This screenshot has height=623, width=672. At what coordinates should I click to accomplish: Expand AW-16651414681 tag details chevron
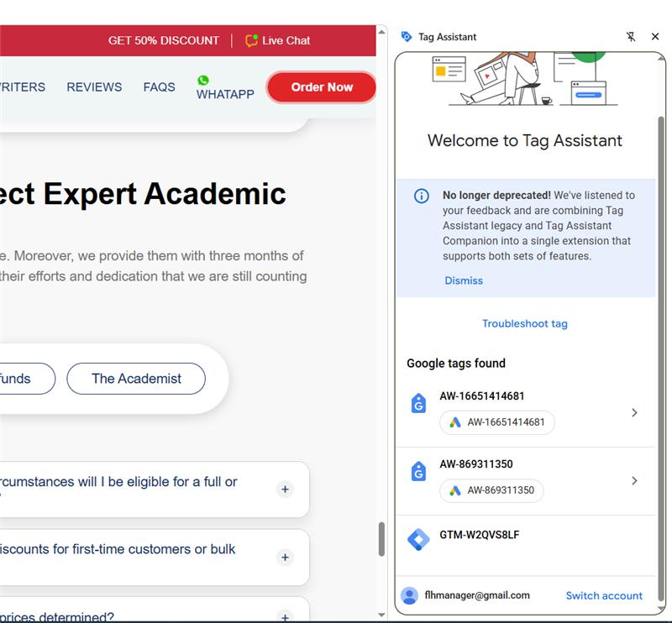[x=634, y=412]
